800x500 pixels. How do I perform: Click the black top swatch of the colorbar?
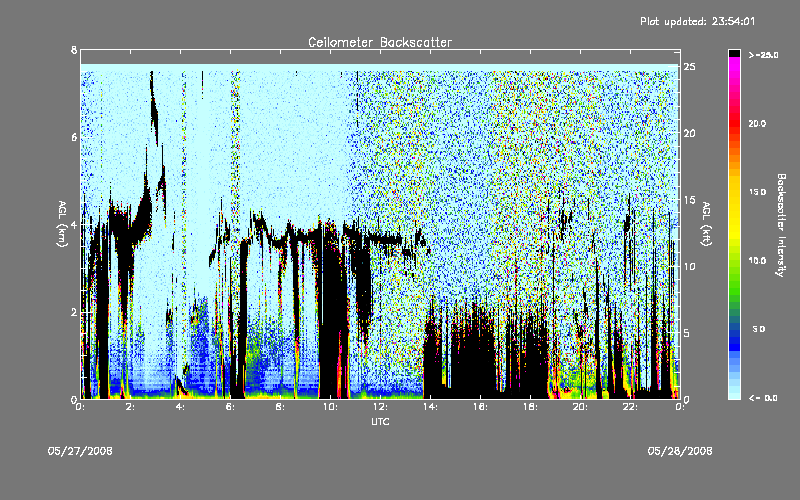tap(734, 53)
